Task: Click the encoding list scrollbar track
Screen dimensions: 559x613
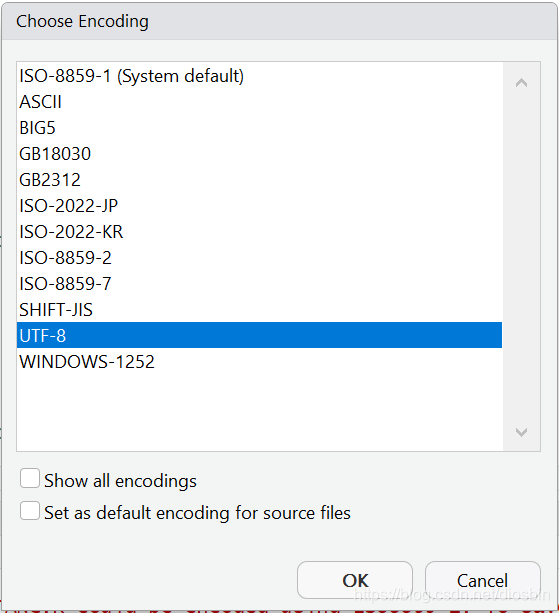Action: pos(521,257)
